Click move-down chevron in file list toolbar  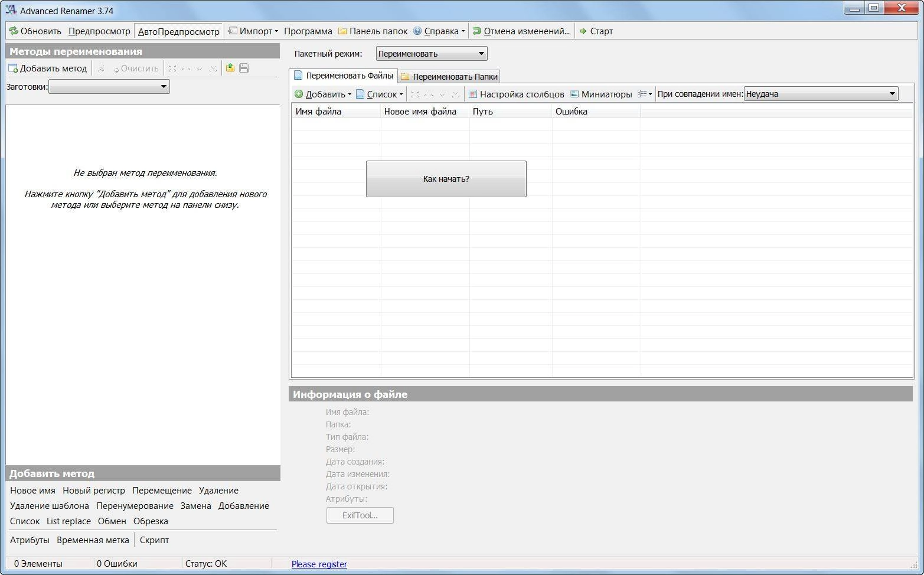pyautogui.click(x=442, y=94)
